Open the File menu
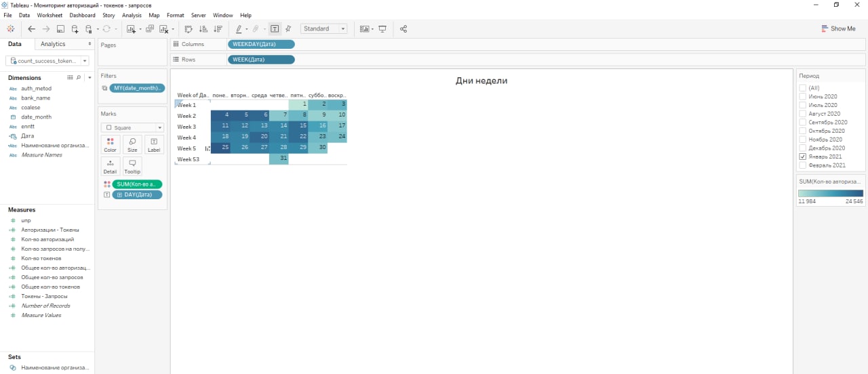868x374 pixels. pos(7,15)
